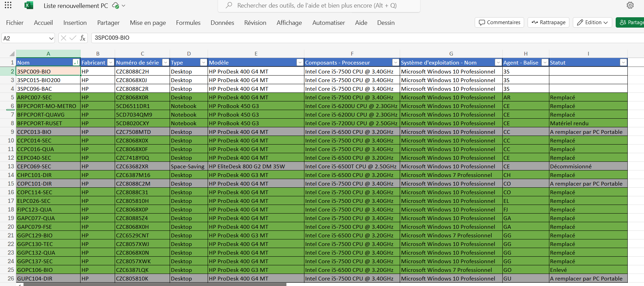Image resolution: width=644 pixels, height=286 pixels.
Task: Open the Statut column filter dropdown
Action: pos(623,62)
